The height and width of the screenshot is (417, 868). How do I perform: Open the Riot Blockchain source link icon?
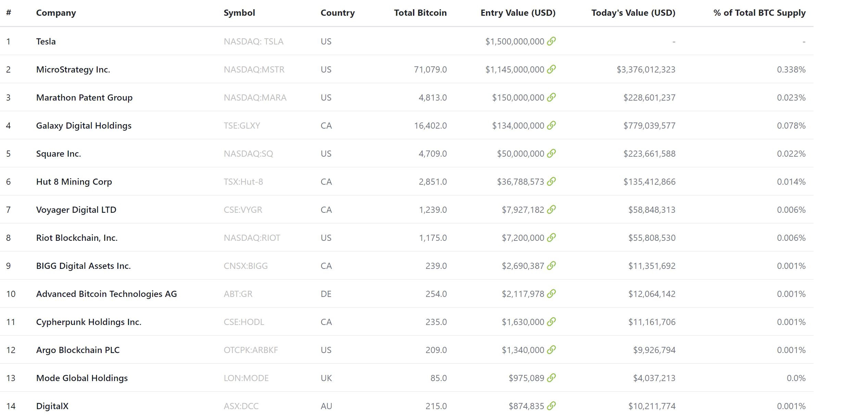click(551, 237)
